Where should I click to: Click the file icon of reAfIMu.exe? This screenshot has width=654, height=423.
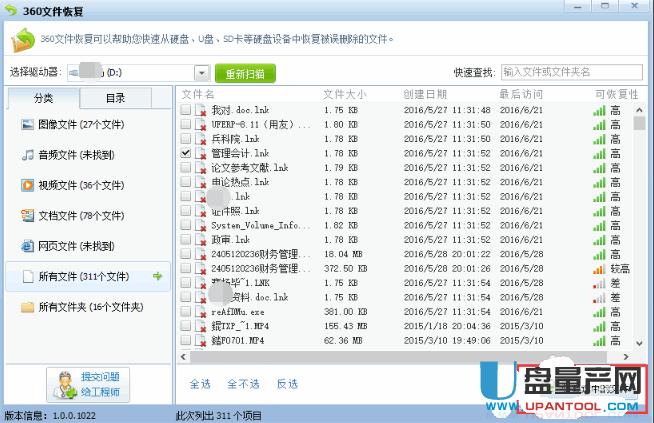201,311
